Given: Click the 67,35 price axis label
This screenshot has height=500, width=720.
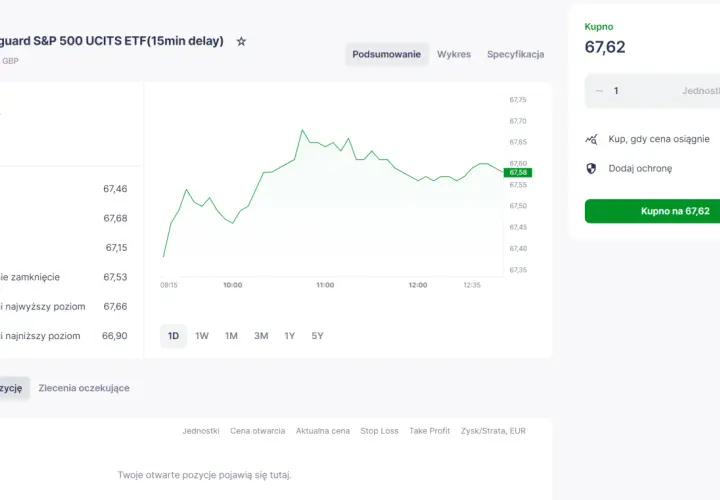Looking at the screenshot, I should click(x=518, y=270).
